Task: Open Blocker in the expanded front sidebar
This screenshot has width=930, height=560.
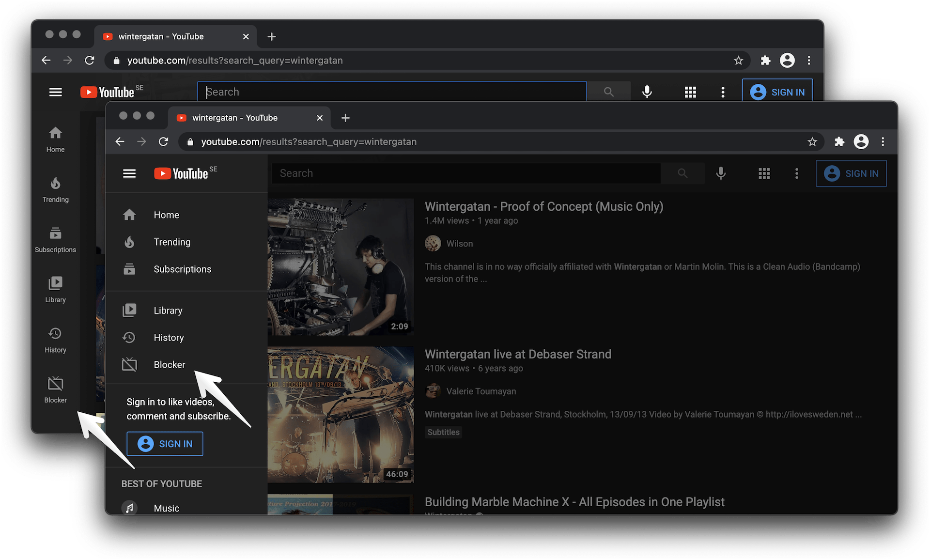Action: click(169, 364)
